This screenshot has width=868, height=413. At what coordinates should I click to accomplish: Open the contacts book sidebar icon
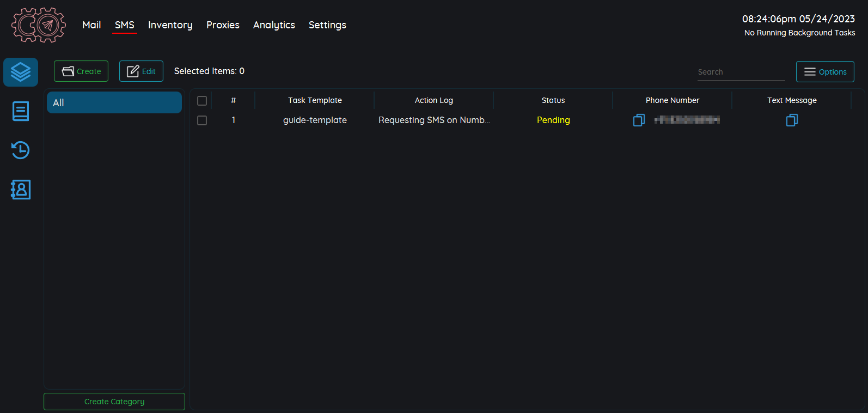21,190
